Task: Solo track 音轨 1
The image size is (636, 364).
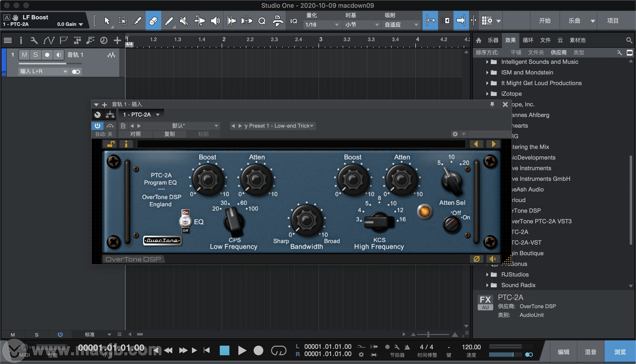Action: tap(36, 55)
